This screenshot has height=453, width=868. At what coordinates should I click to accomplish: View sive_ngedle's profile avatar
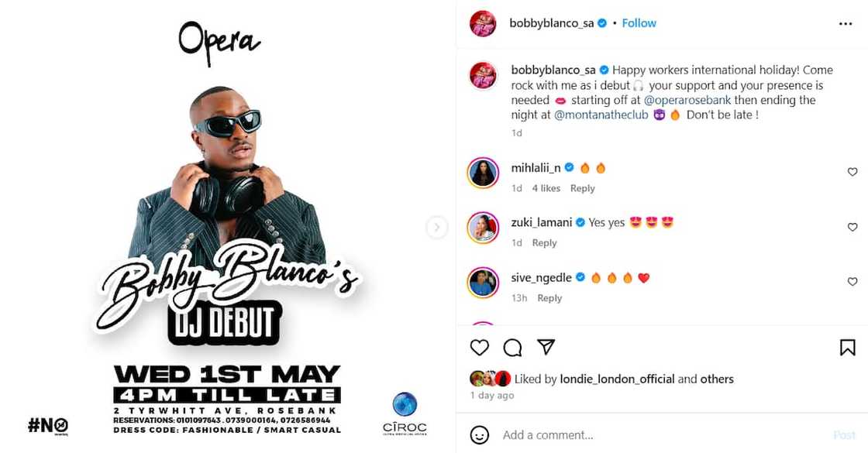click(483, 282)
